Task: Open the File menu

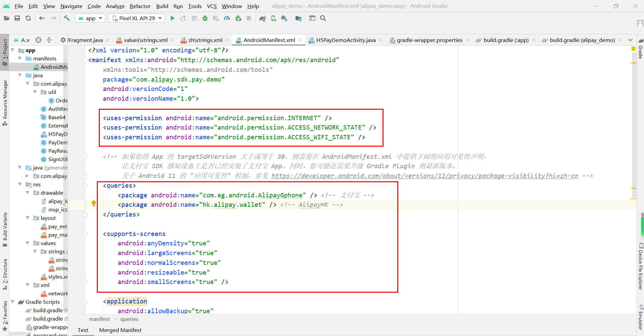Action: (19, 6)
